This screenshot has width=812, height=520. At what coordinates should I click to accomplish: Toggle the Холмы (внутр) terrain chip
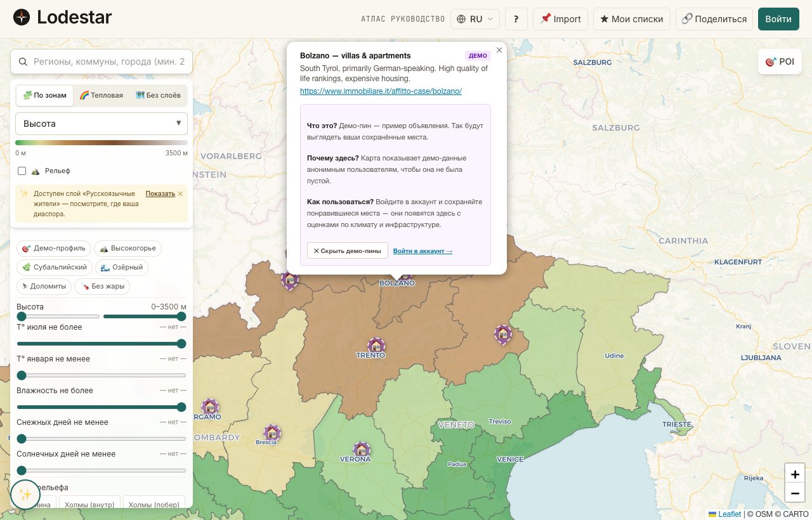(x=89, y=502)
